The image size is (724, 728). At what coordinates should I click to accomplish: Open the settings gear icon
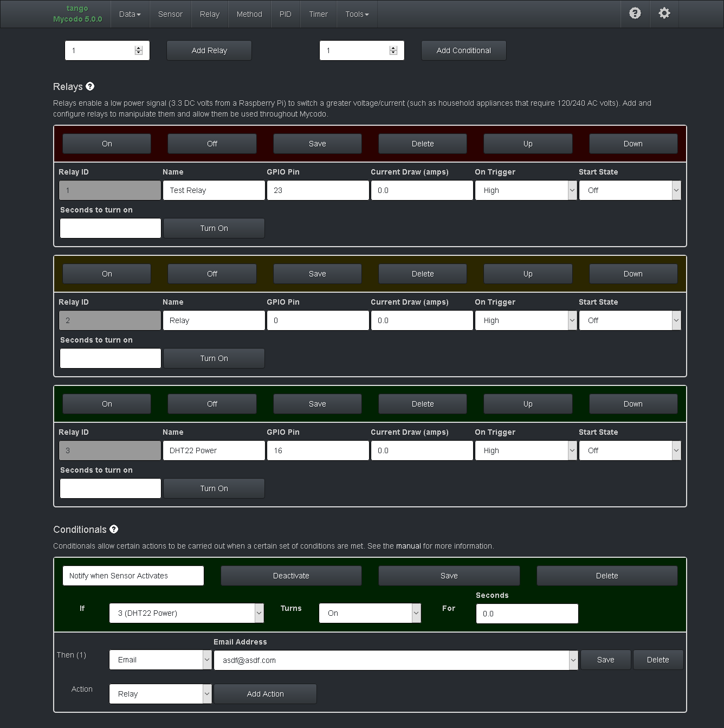tap(664, 14)
